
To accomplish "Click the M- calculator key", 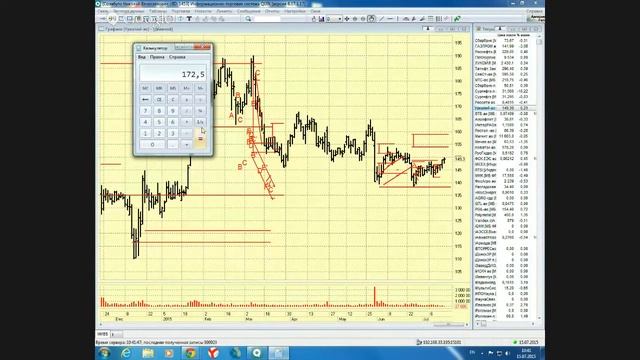I will (200, 88).
